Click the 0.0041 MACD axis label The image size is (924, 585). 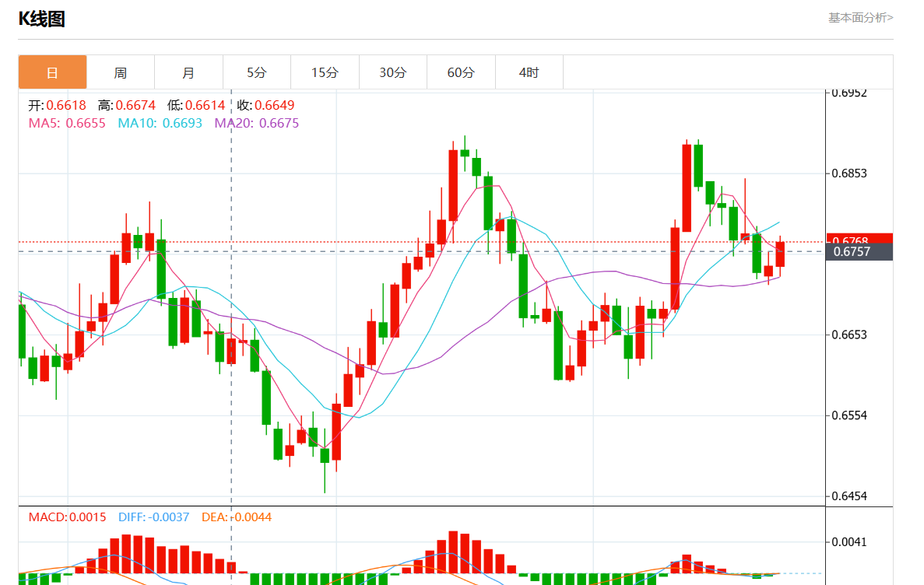(x=849, y=542)
